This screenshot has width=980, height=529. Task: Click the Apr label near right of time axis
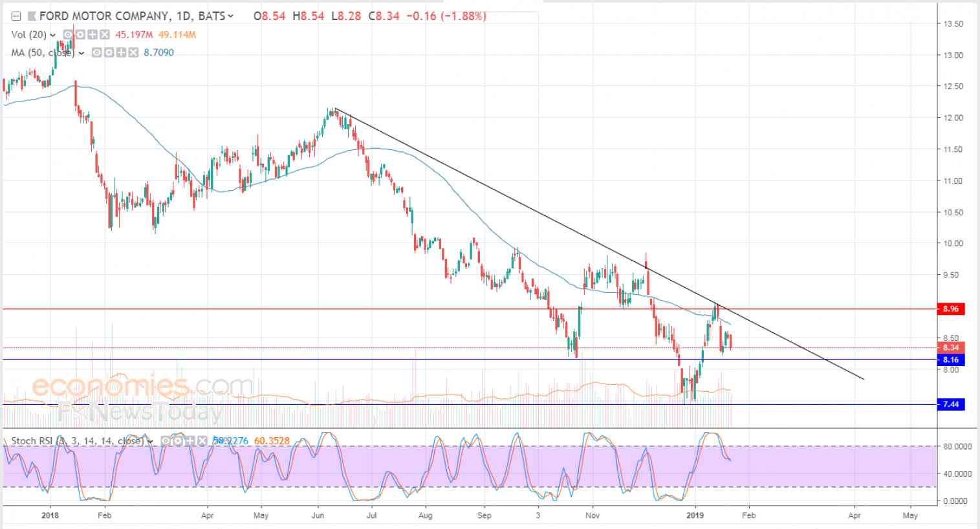(x=855, y=516)
